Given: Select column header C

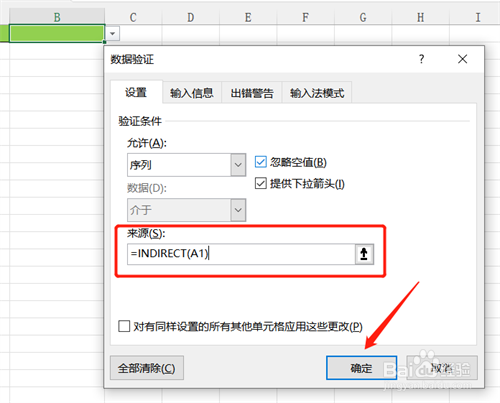Looking at the screenshot, I should point(133,17).
